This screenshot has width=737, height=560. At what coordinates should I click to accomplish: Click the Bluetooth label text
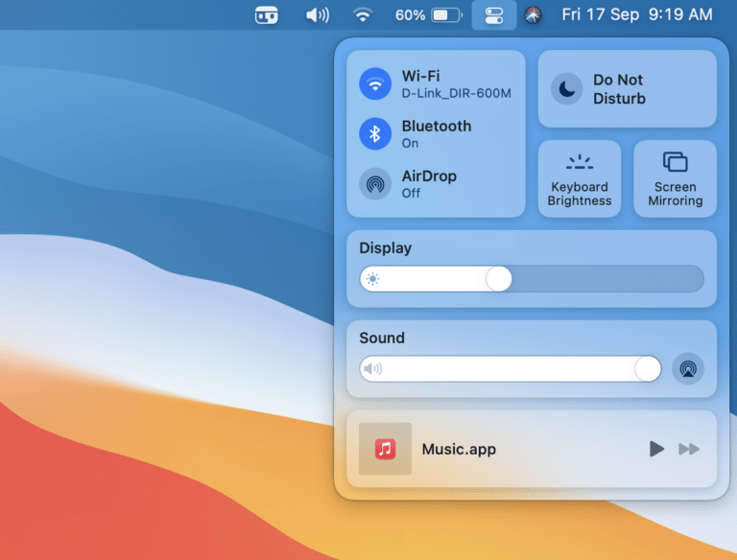pos(437,126)
